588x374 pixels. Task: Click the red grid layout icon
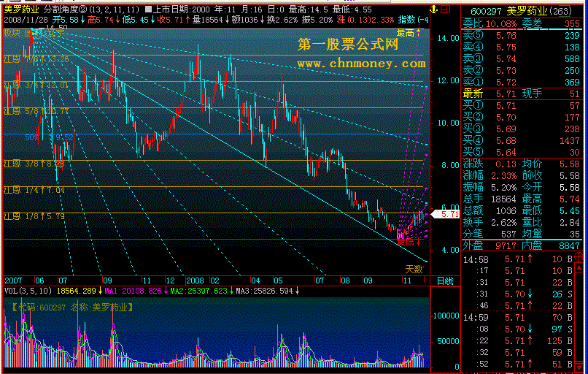pyautogui.click(x=445, y=9)
